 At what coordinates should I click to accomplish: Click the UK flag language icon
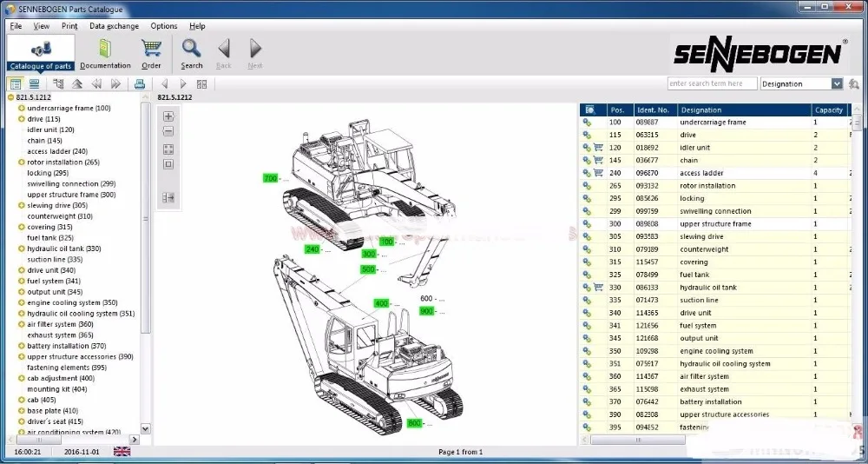(122, 451)
